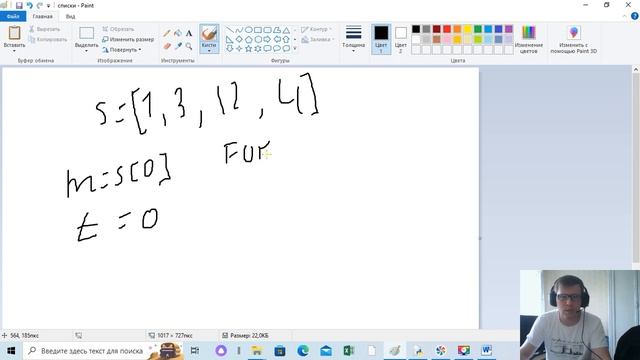The width and height of the screenshot is (640, 360).
Task: Open Word from taskbar
Action: pyautogui.click(x=487, y=351)
